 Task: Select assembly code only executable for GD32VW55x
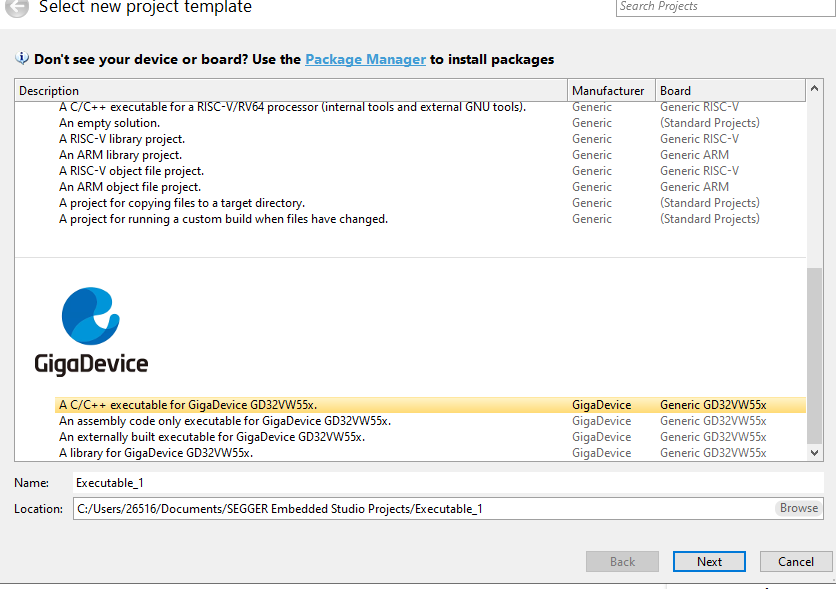click(430, 421)
